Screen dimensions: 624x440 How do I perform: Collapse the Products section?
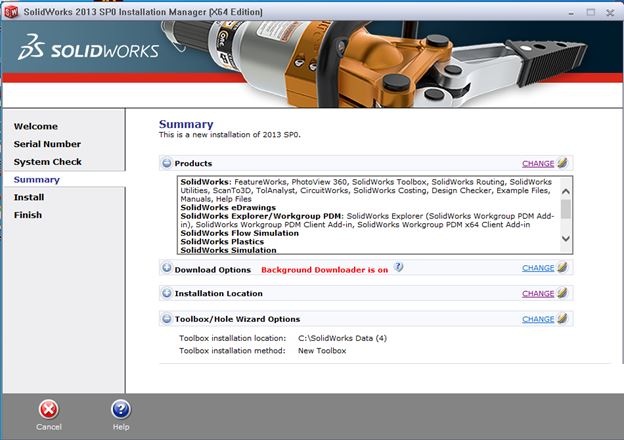click(x=166, y=163)
